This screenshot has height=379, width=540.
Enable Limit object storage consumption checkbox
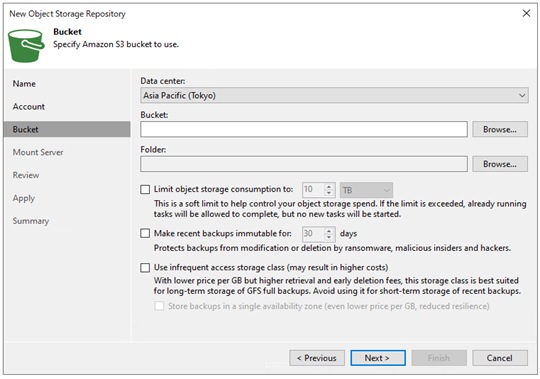(145, 189)
